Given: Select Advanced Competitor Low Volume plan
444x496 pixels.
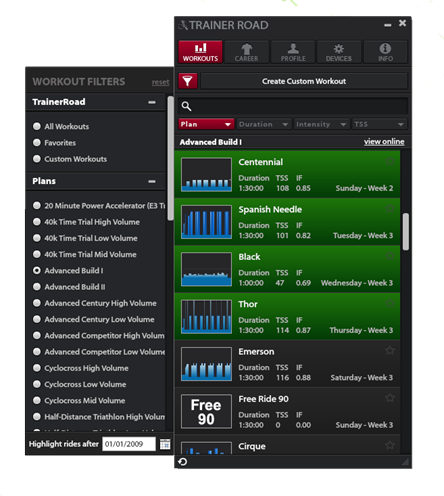Looking at the screenshot, I should [37, 352].
